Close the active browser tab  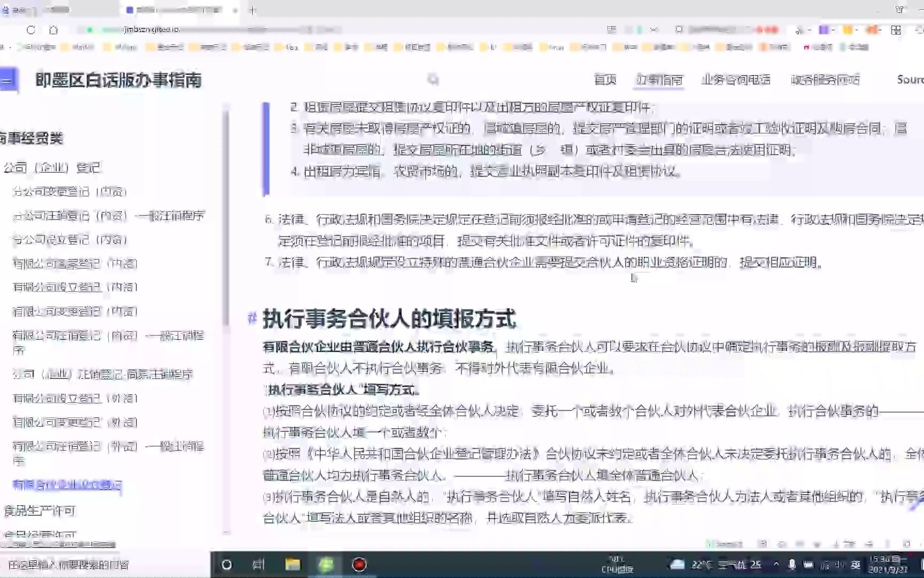click(235, 10)
